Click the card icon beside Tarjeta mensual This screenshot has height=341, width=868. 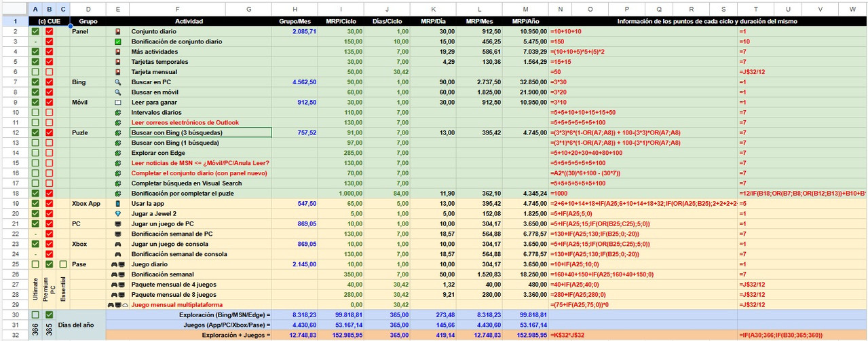[117, 72]
